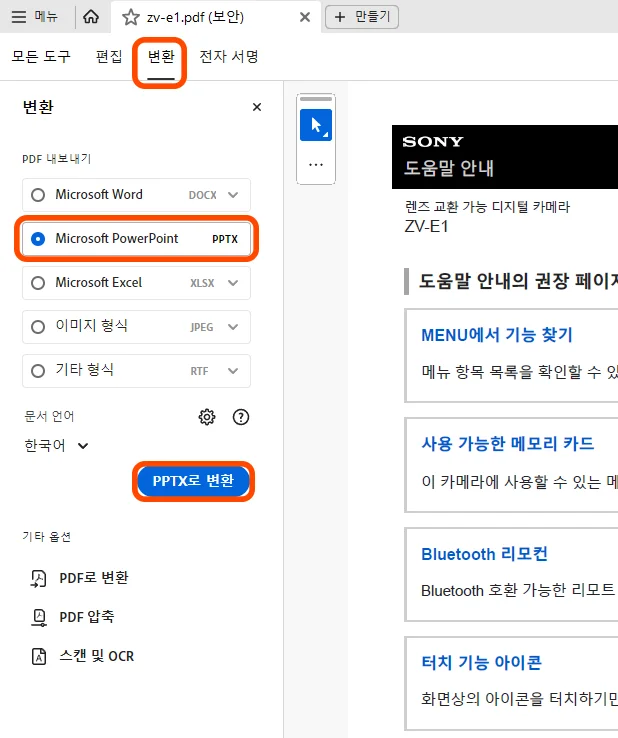This screenshot has height=738, width=618.
Task: Open the Bluetooth 리모컨 link
Action: (x=484, y=554)
